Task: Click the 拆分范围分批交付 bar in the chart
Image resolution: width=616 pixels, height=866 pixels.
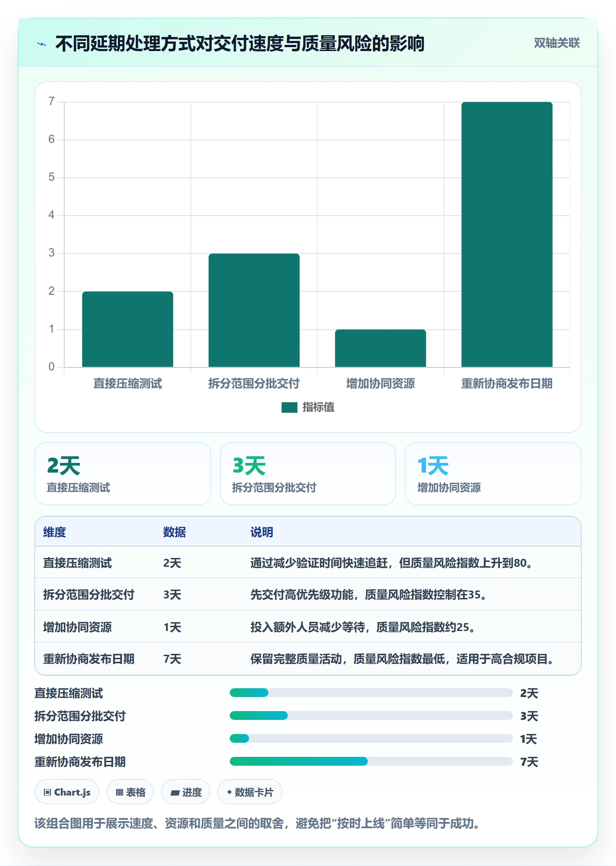Action: point(254,310)
